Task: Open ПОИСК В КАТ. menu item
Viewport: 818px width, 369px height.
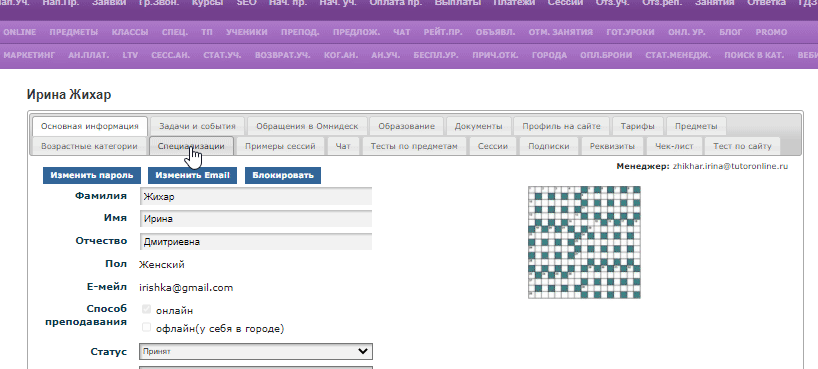Action: click(754, 55)
